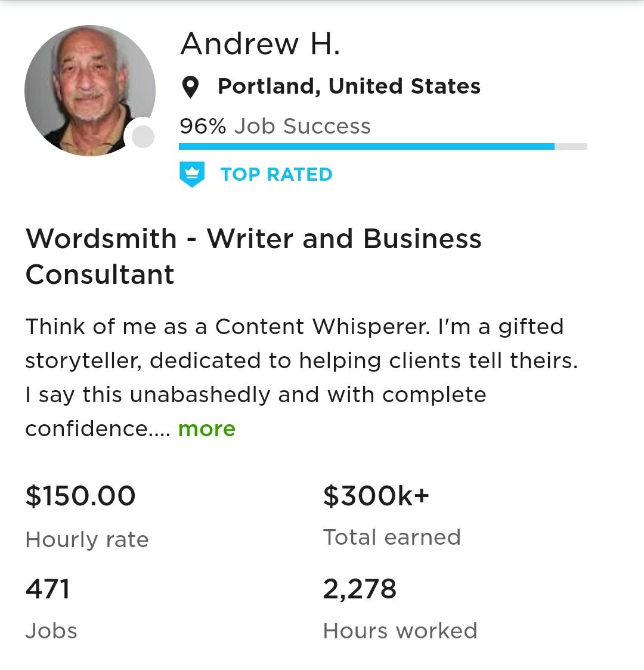Click the 471 jobs count

tap(48, 589)
